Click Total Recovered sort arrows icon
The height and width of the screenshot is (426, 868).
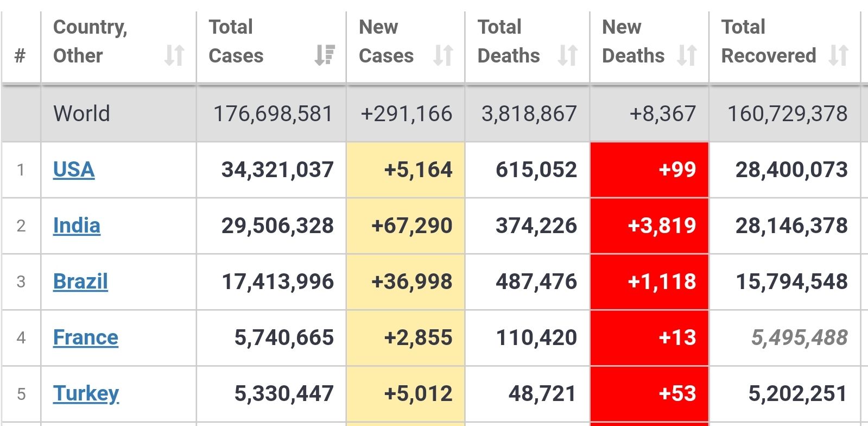click(x=839, y=55)
